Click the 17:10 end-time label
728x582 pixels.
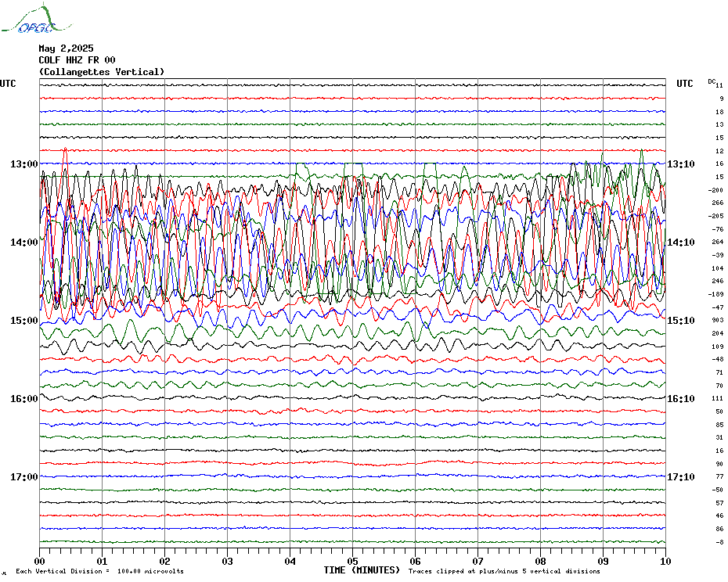[x=681, y=477]
